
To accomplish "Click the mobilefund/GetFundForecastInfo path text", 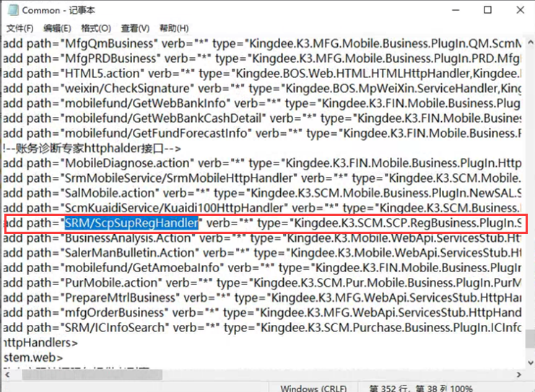I will [x=156, y=133].
